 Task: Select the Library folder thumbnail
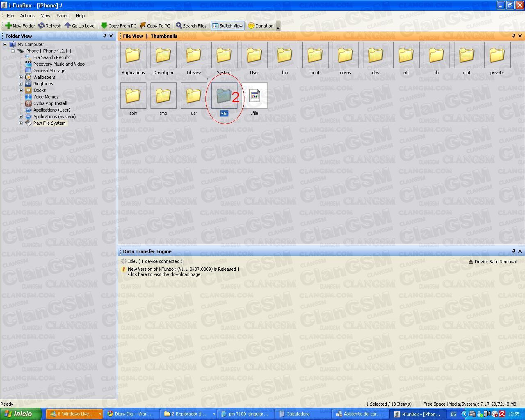[x=194, y=55]
